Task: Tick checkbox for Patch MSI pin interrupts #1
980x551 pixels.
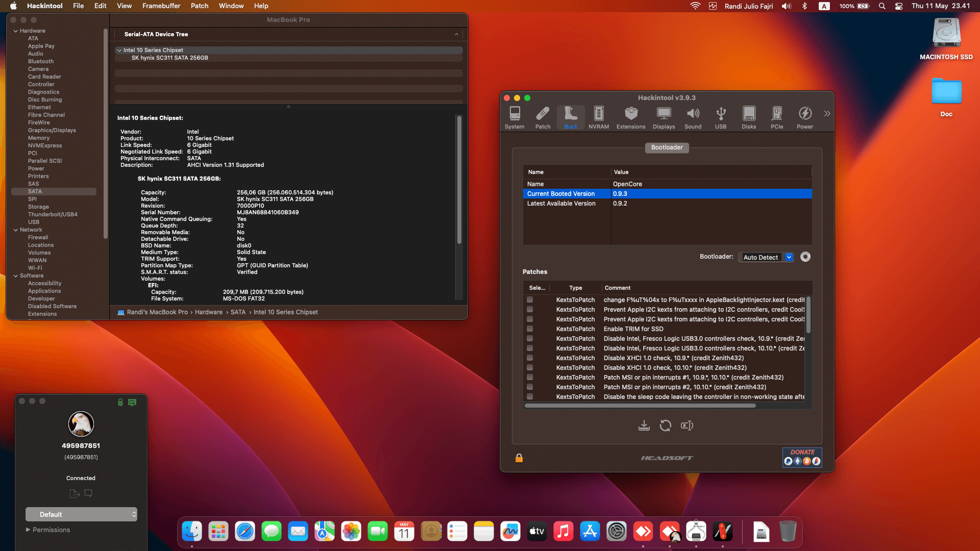Action: (530, 377)
